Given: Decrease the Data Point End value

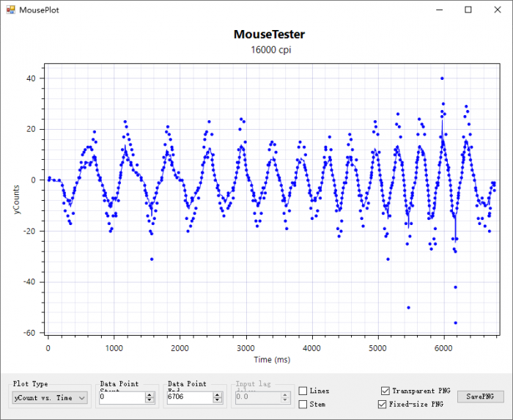Looking at the screenshot, I should coord(217,400).
